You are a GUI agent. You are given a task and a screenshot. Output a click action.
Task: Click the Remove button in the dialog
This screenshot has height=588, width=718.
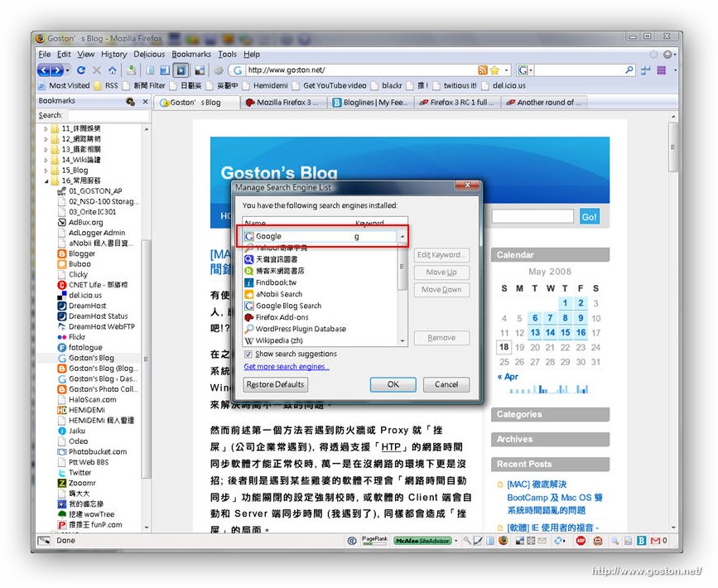[x=441, y=338]
